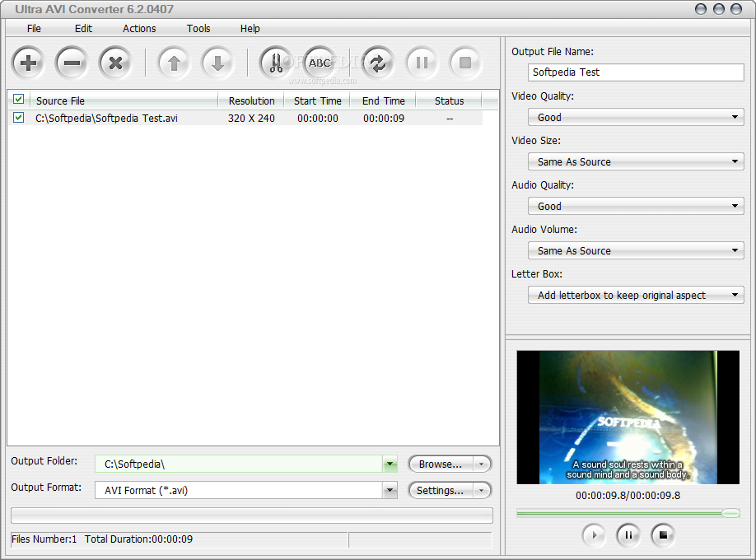
Task: Open the Audio Quality dropdown
Action: coord(636,206)
